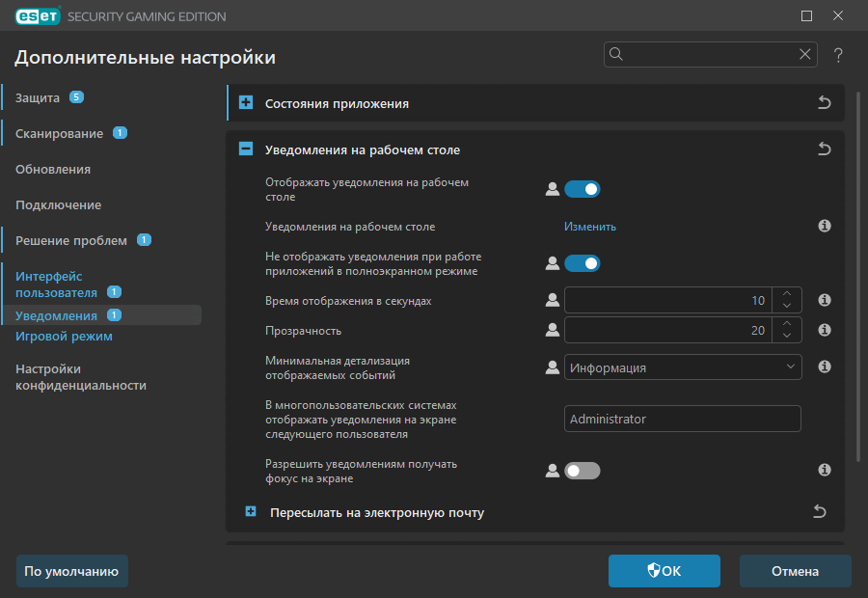Screen dimensions: 868x598
Task: Click the Изменить link
Action: point(589,227)
